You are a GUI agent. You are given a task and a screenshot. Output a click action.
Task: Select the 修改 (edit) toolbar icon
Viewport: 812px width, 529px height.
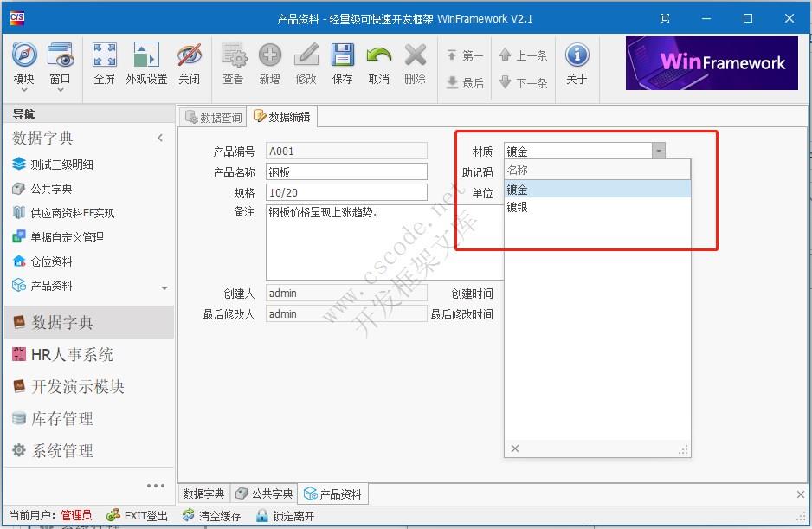click(x=306, y=63)
